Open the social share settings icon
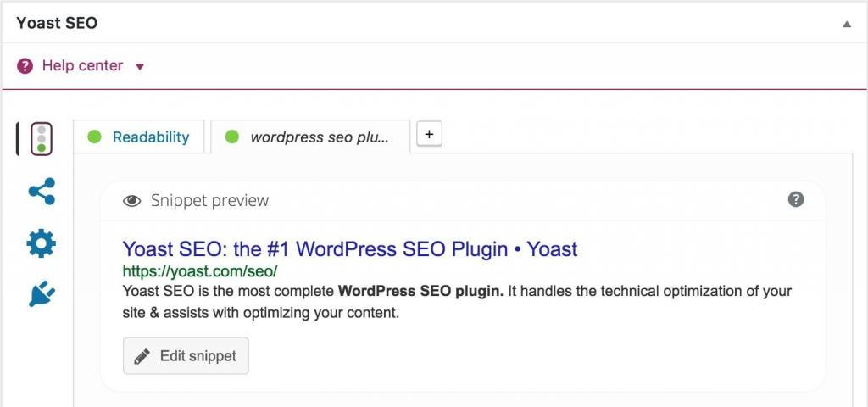The image size is (868, 407). [x=42, y=192]
